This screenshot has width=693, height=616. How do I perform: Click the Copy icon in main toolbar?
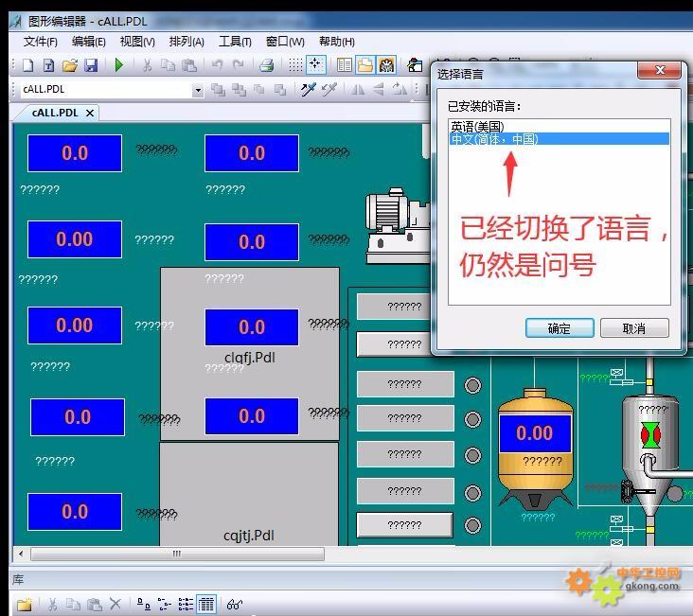pyautogui.click(x=168, y=65)
